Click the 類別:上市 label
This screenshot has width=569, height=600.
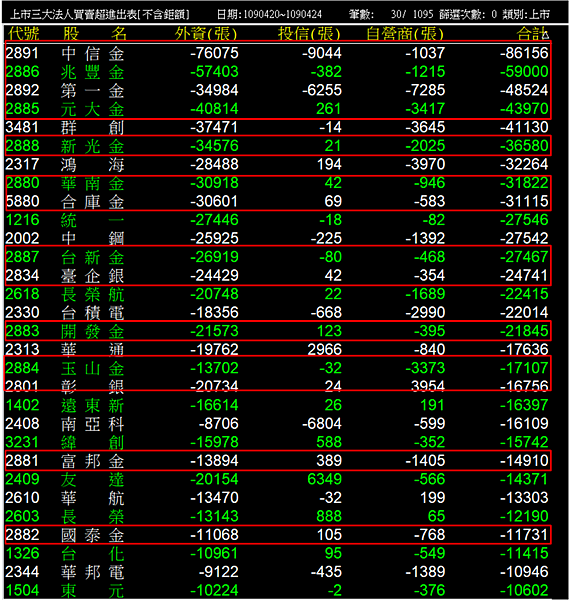pos(526,15)
